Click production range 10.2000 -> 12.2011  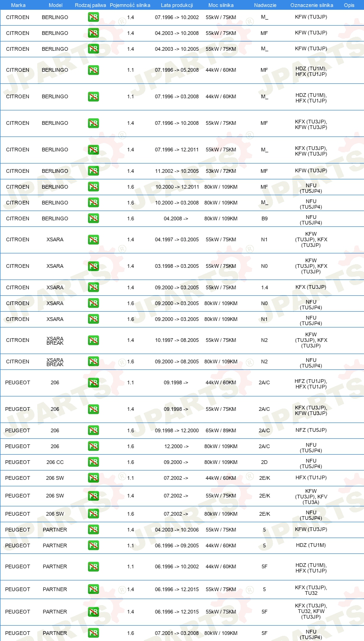[x=176, y=187]
